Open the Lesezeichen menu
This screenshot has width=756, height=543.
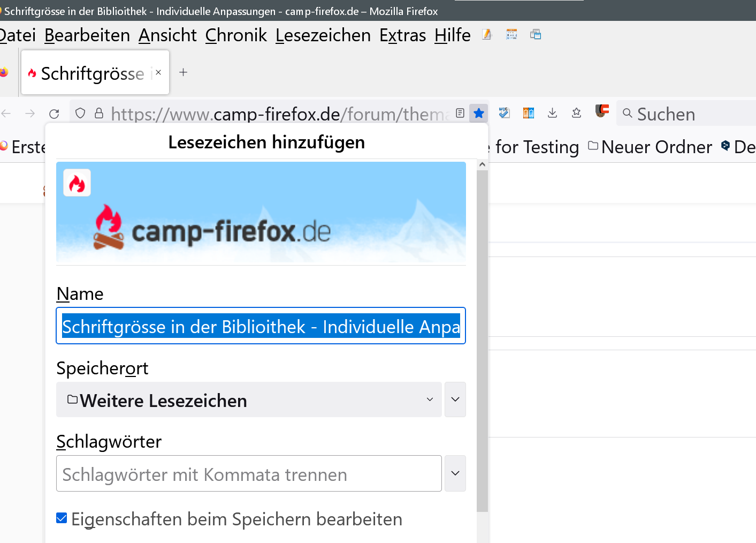[323, 35]
